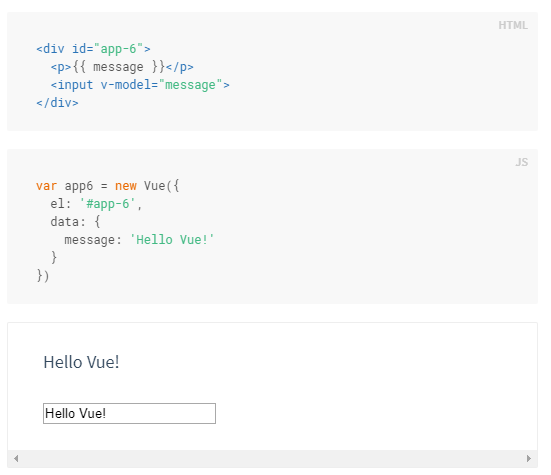Click the <p>{{ message }}</p> code line

122,67
